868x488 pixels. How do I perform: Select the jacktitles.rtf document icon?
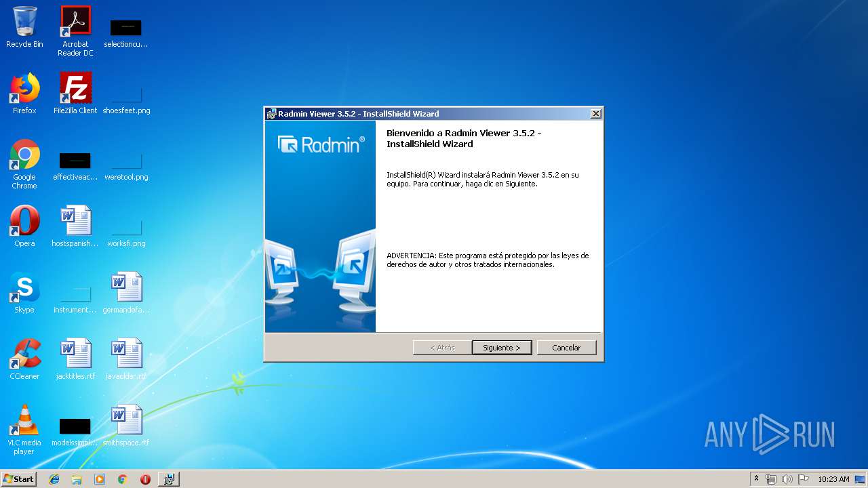tap(75, 359)
